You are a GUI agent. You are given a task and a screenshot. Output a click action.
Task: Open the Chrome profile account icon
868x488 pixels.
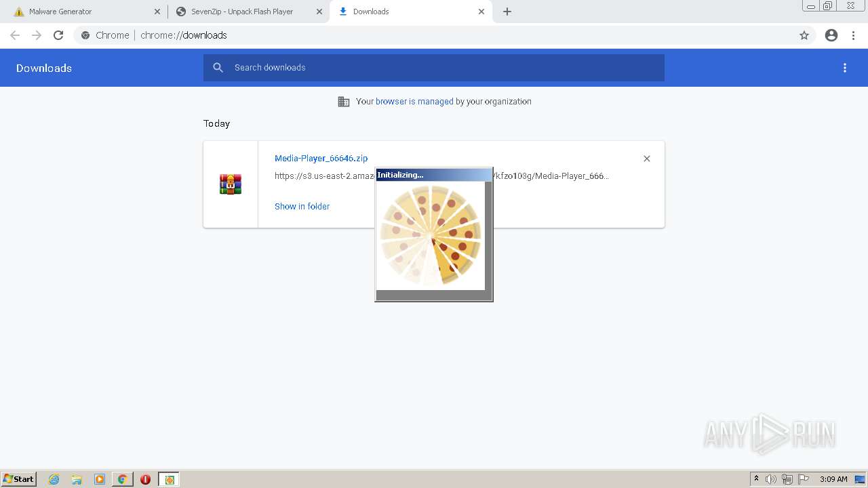[x=831, y=35]
